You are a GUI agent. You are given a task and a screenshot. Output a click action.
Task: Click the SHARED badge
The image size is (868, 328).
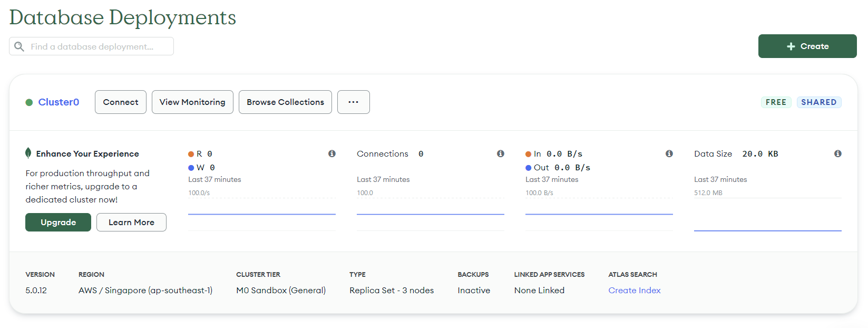[x=819, y=102]
